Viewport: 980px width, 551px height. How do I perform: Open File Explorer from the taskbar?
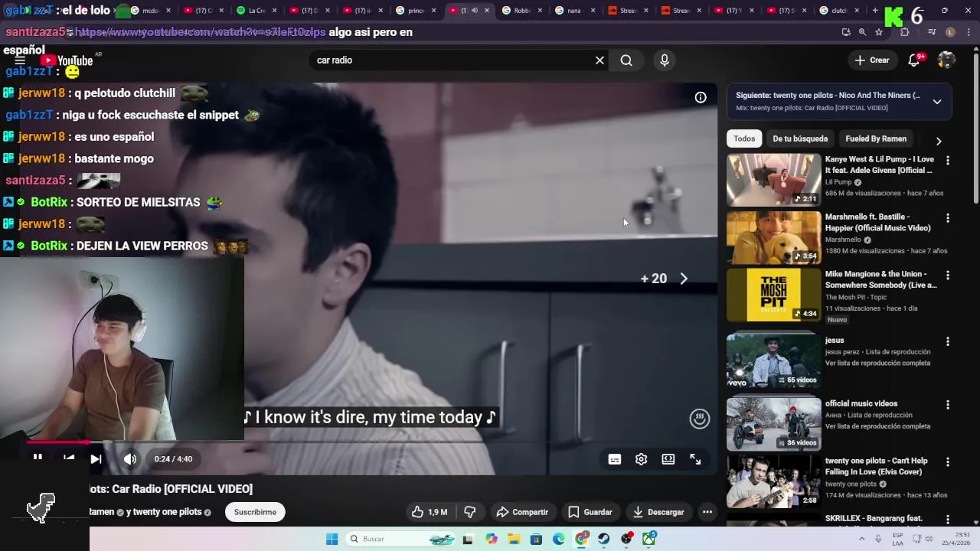pos(514,540)
